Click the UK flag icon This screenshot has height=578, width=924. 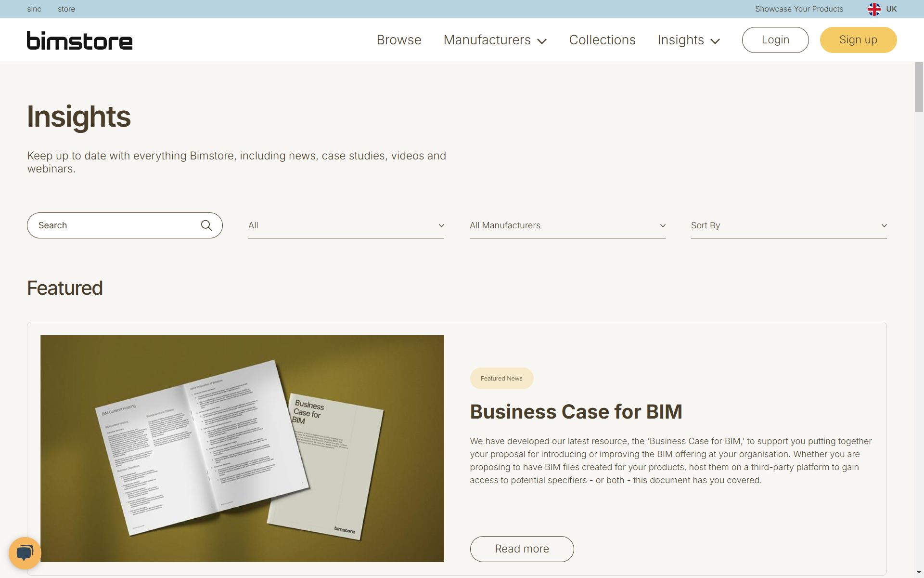point(874,9)
